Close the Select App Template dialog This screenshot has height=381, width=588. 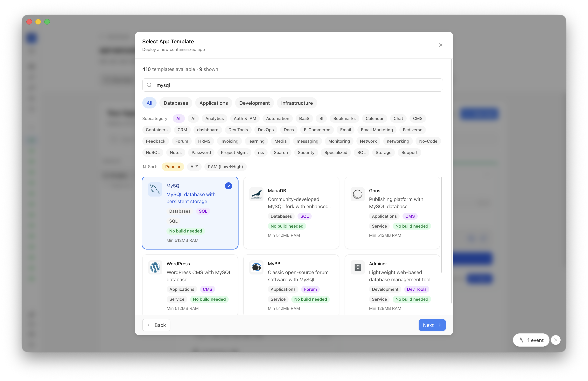pos(440,45)
